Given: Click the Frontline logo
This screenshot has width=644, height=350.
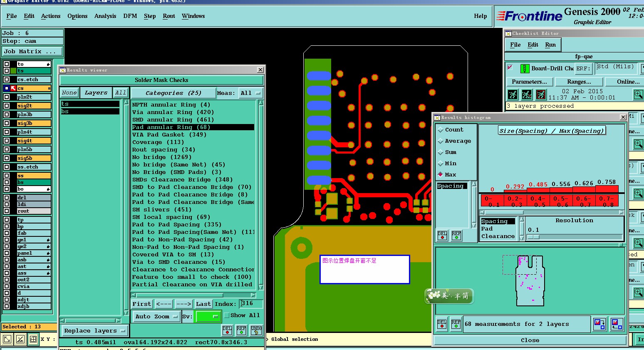Looking at the screenshot, I should 530,16.
